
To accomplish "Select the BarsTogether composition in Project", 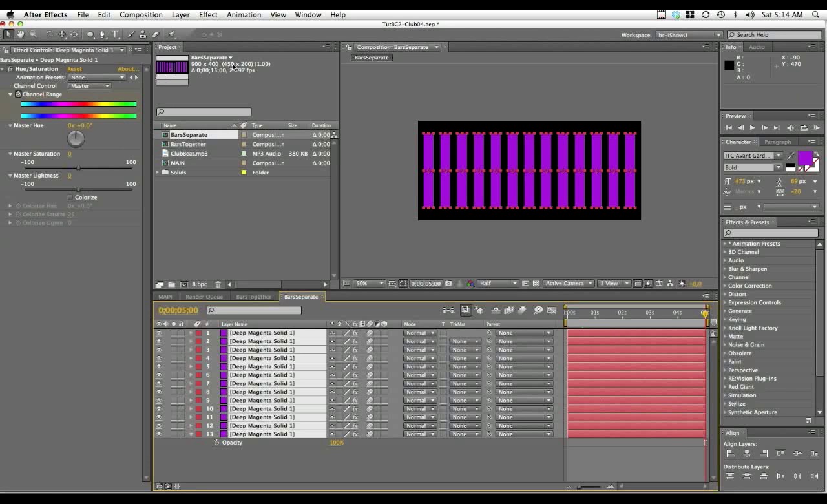I will point(188,144).
